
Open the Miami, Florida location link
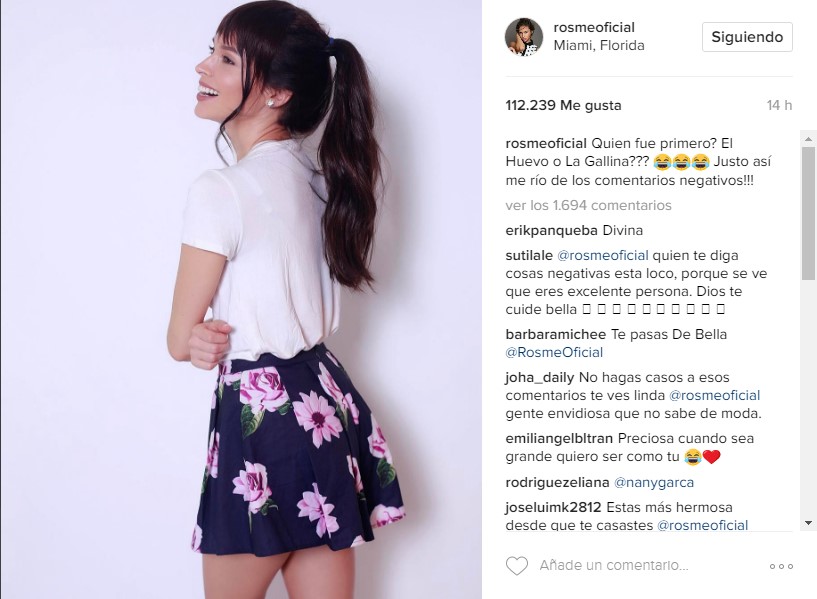click(599, 46)
